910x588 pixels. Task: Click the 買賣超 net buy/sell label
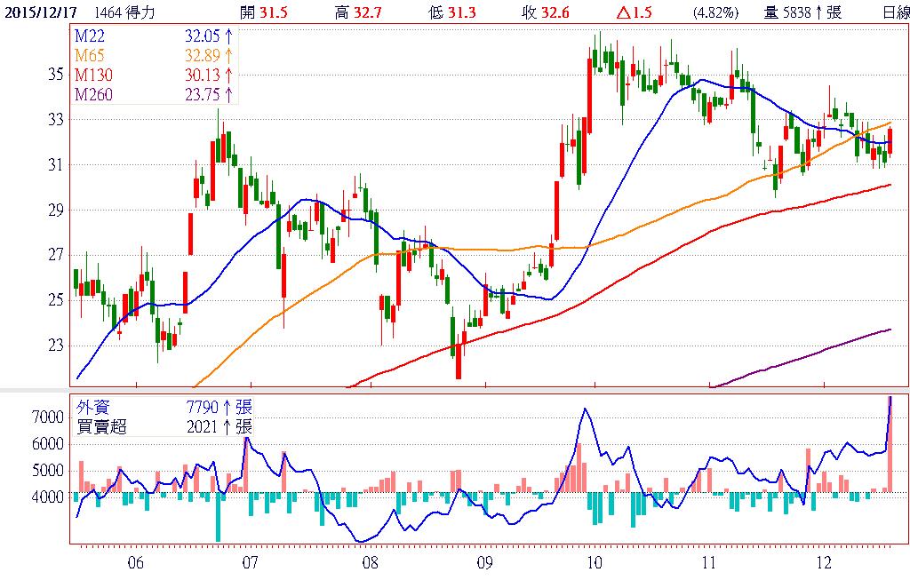click(101, 426)
